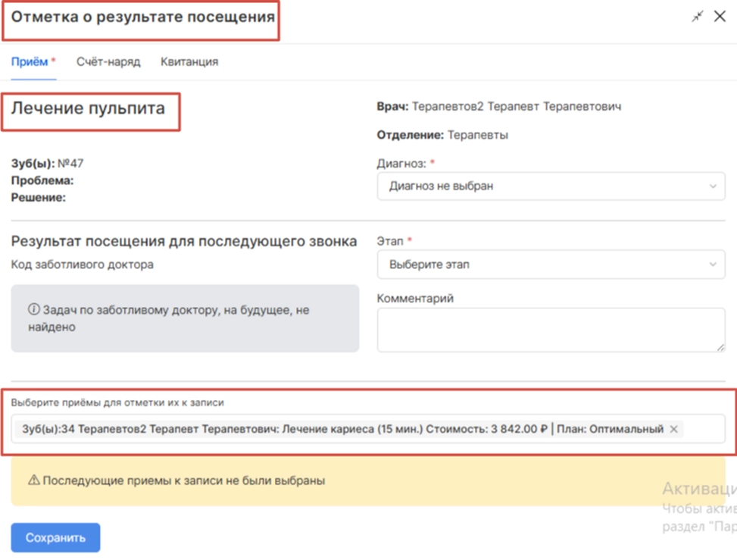Screen dimensions: 737x560
Task: Click the Лечение пульпита heading
Action: (88, 108)
